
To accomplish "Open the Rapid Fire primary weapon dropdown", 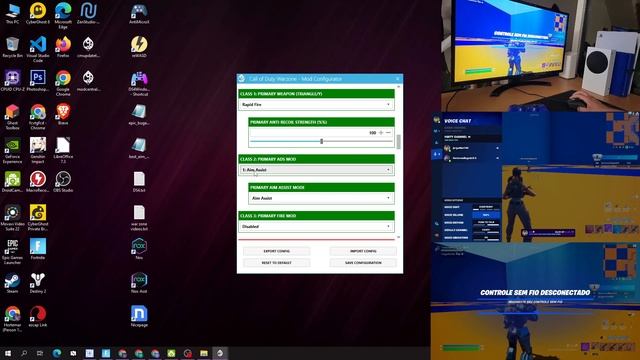I will click(316, 105).
